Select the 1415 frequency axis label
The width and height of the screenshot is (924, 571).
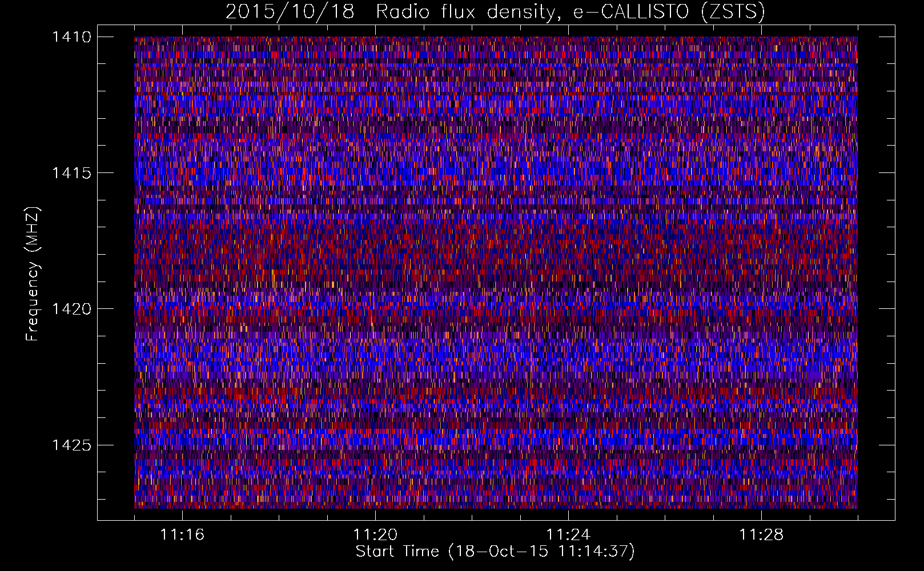tap(71, 173)
